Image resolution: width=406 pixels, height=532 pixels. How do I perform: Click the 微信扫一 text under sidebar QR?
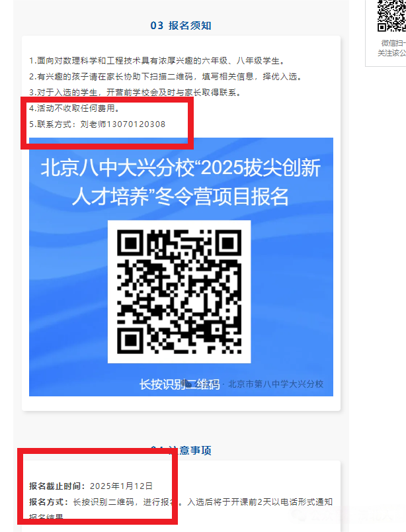[x=393, y=43]
